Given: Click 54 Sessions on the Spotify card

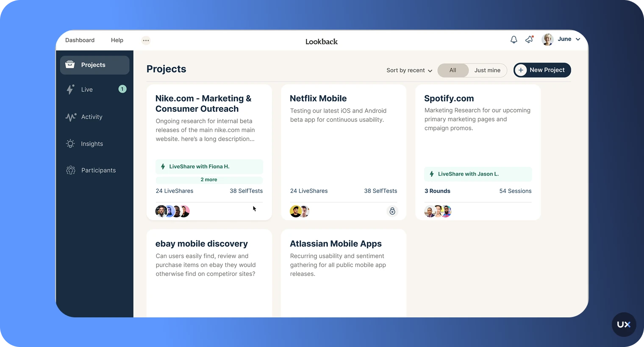Looking at the screenshot, I should 515,191.
